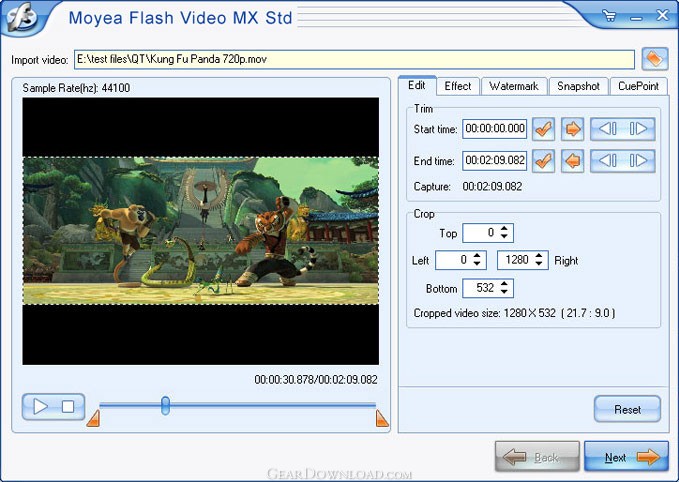
Task: Increase the Top crop value
Action: [504, 228]
